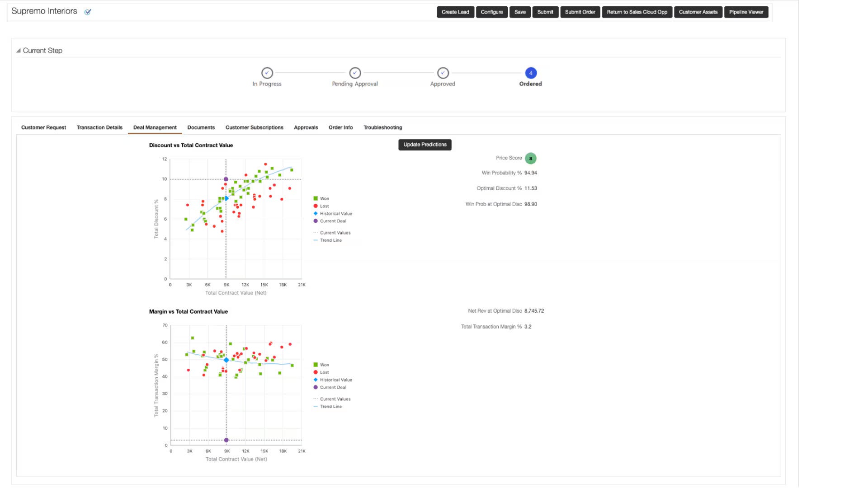The height and width of the screenshot is (488, 868).
Task: Open the Customer Subscriptions tab
Action: [x=254, y=127]
